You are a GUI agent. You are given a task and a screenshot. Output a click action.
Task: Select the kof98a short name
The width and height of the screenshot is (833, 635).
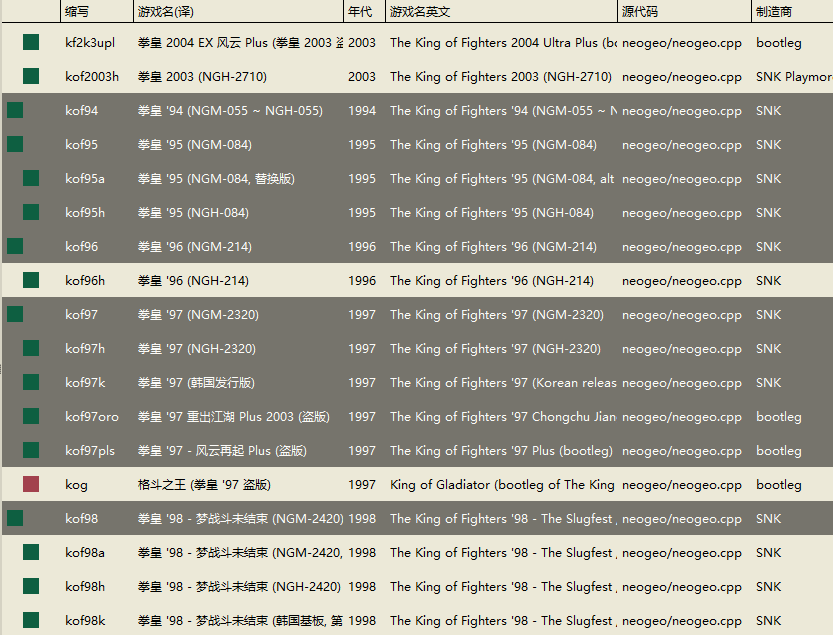[x=85, y=553]
